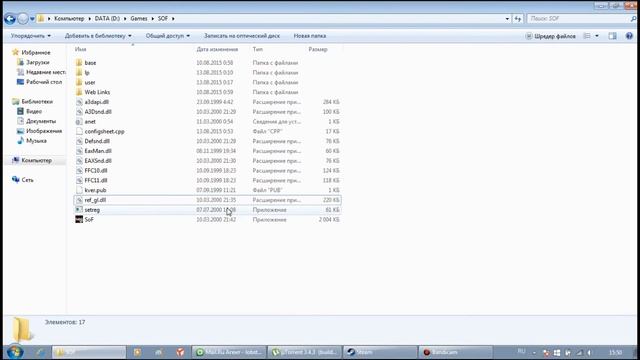Sort by the Размер column header
This screenshot has width=640, height=360.
[x=318, y=49]
